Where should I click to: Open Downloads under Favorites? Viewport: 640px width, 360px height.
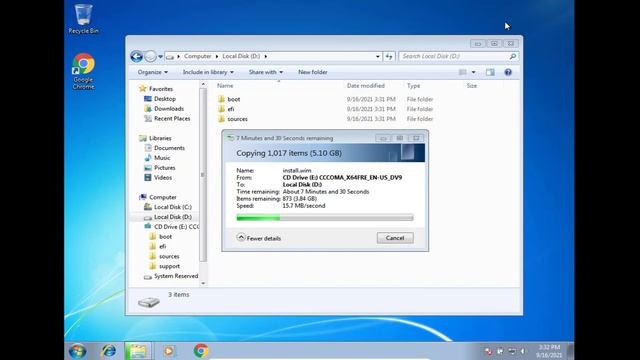coord(164,109)
